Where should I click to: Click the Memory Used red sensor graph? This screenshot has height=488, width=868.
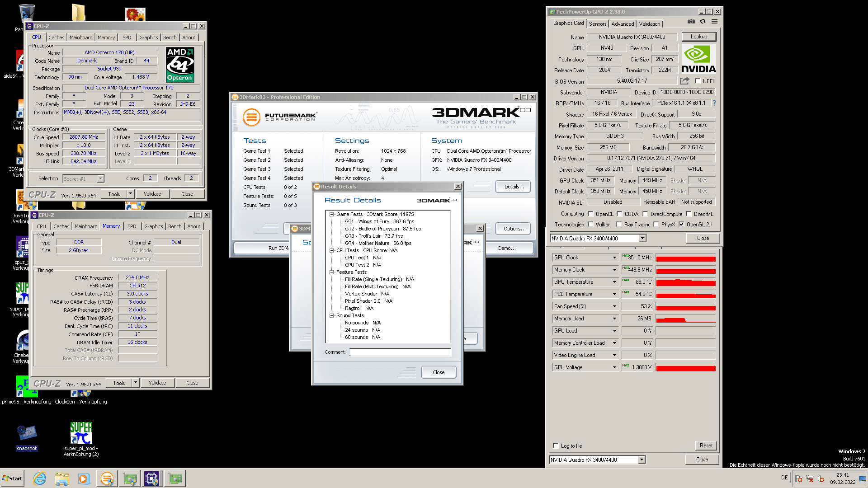(686, 319)
